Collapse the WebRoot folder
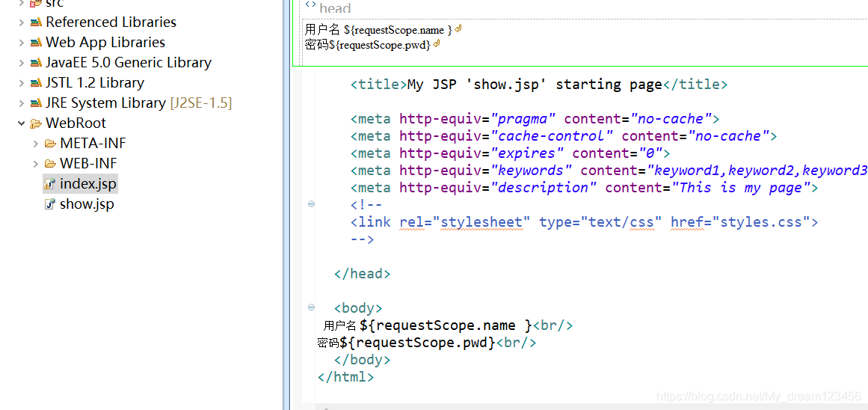The image size is (868, 410). tap(21, 123)
